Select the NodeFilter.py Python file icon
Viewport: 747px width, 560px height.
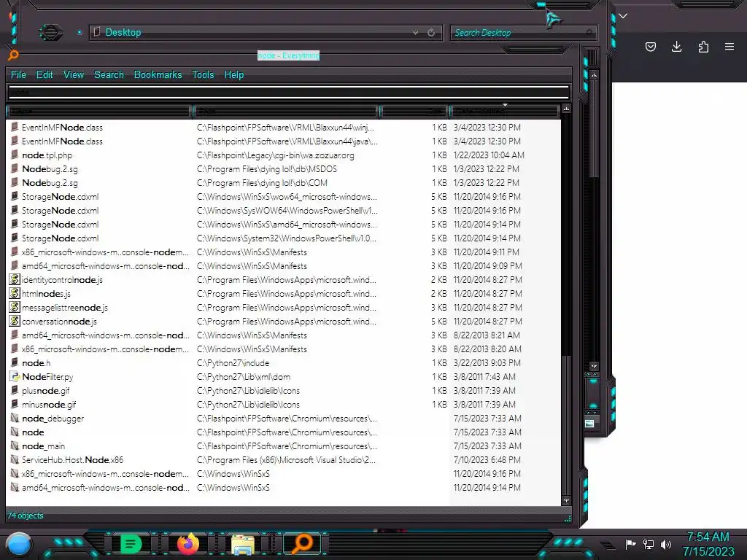pos(15,377)
